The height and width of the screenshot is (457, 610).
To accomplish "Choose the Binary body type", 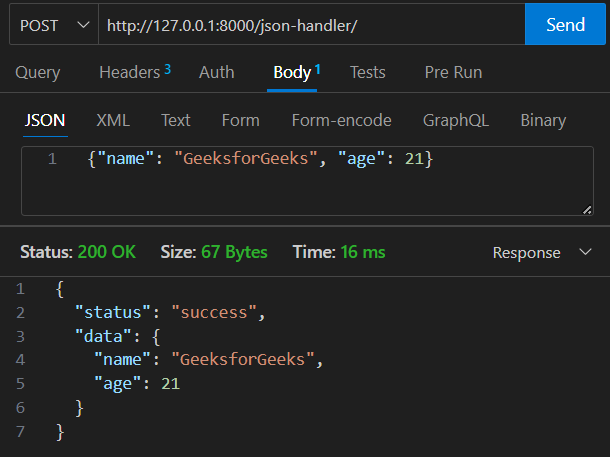I will tap(543, 120).
